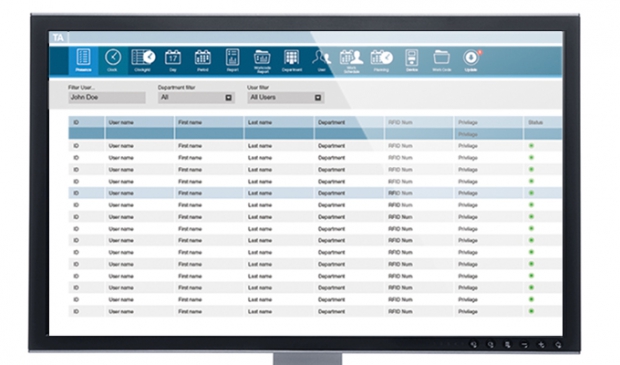Select the highlighted fifth table row

[315, 193]
